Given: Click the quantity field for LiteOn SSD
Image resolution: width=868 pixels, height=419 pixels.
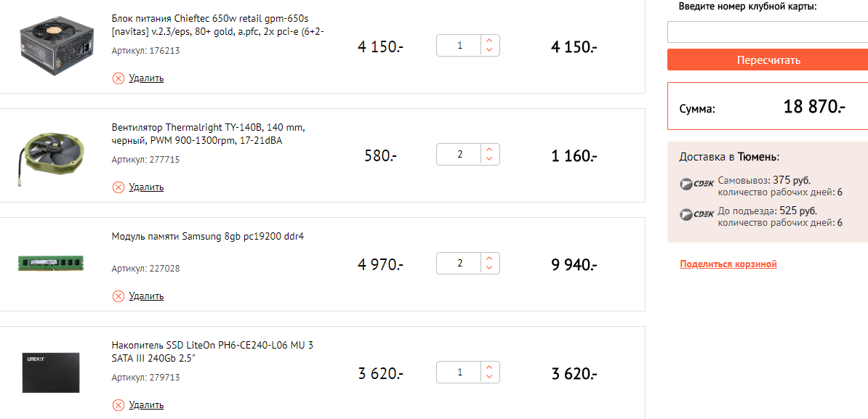Looking at the screenshot, I should click(x=459, y=373).
